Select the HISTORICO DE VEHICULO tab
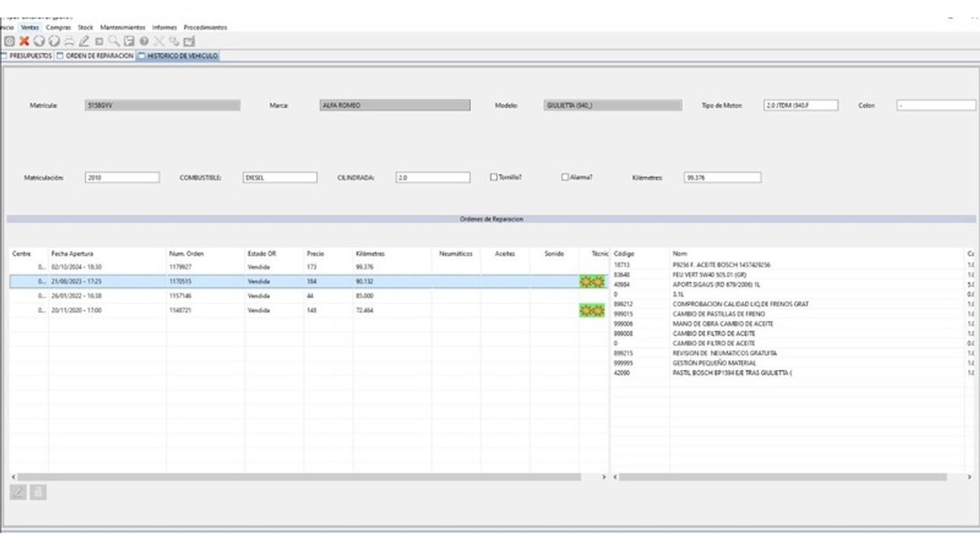 [x=178, y=56]
